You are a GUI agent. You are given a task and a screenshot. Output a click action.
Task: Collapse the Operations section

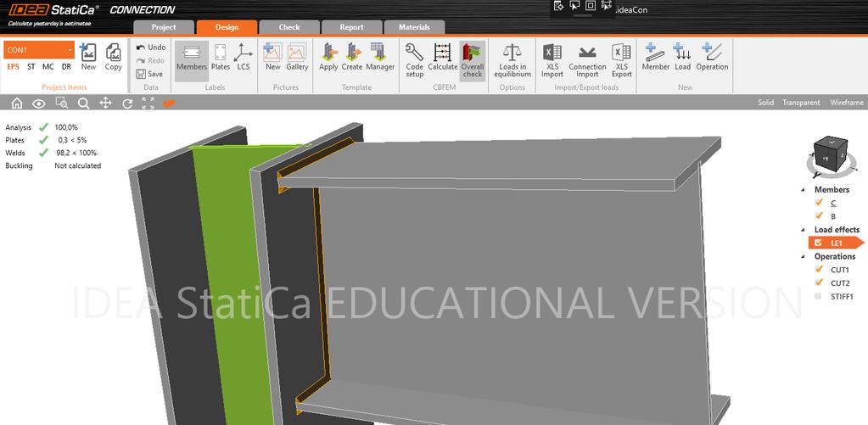[804, 257]
